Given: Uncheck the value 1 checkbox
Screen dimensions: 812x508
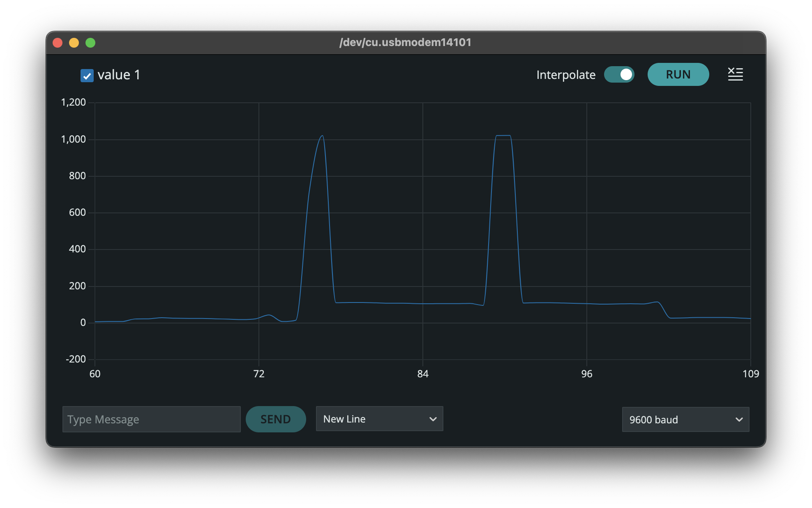Looking at the screenshot, I should 87,76.
